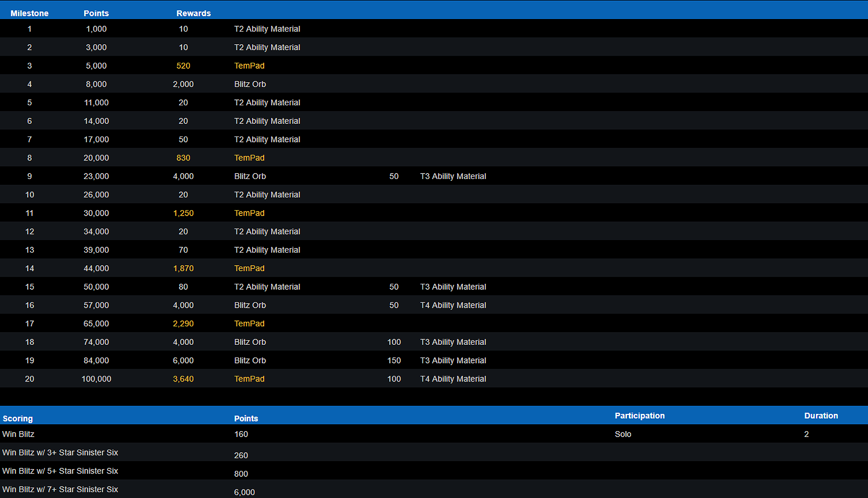The image size is (868, 498).
Task: Click T4 Ability Material in milestone 16
Action: click(x=453, y=305)
